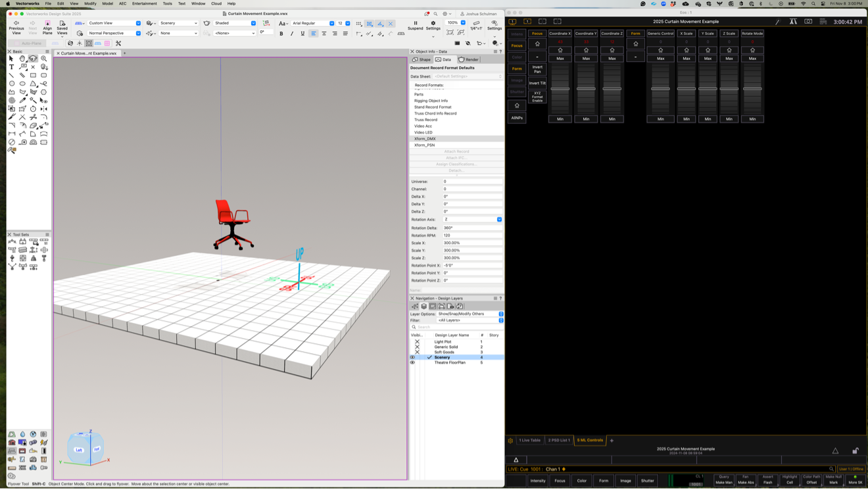Click the Invert Pan button
Screen dimensions: 868x490
pos(537,69)
